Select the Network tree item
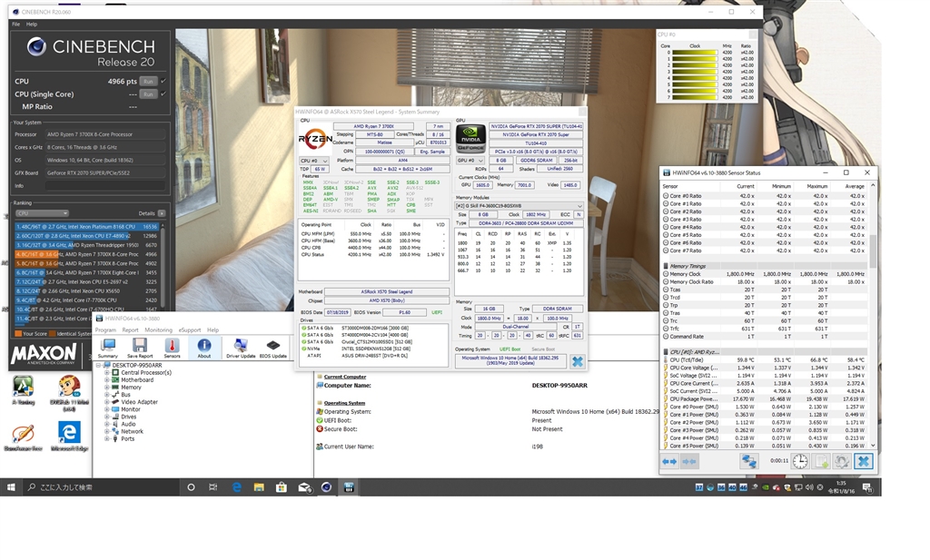Image resolution: width=930 pixels, height=560 pixels. (x=133, y=431)
